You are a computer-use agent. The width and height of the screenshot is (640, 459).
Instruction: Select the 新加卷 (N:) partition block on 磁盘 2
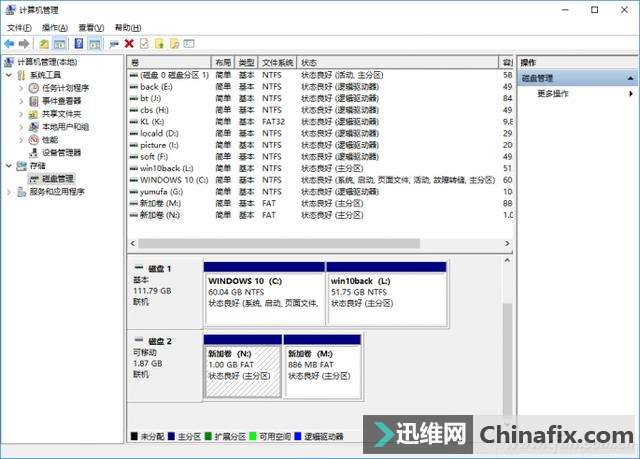tap(242, 366)
